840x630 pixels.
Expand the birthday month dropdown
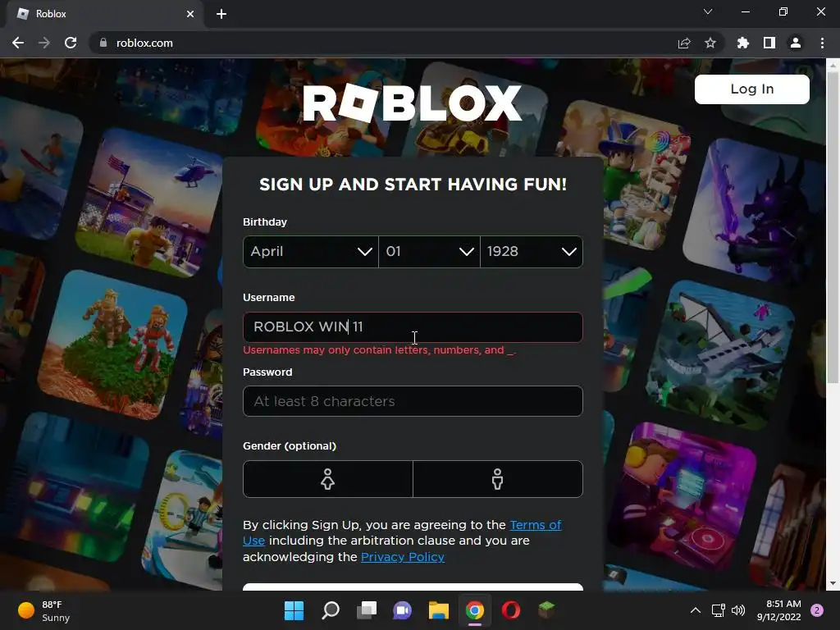pos(311,251)
